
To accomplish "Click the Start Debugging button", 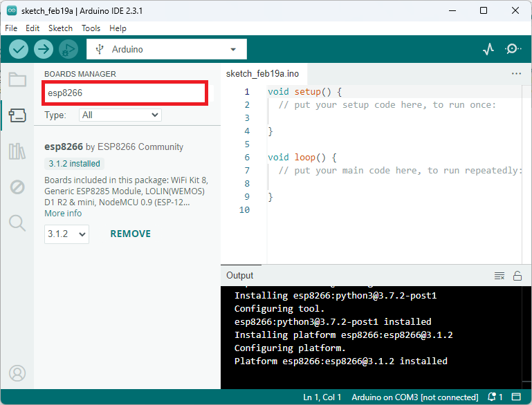I will pos(68,49).
